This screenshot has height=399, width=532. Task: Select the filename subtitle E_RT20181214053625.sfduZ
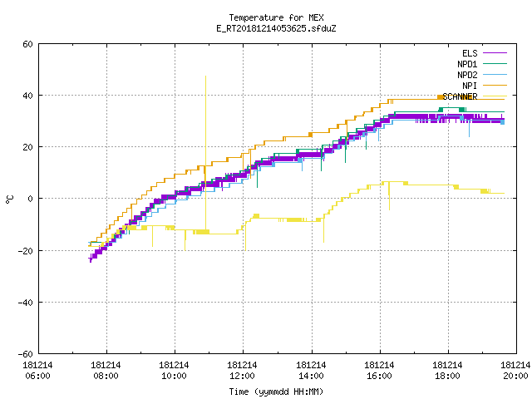(276, 28)
